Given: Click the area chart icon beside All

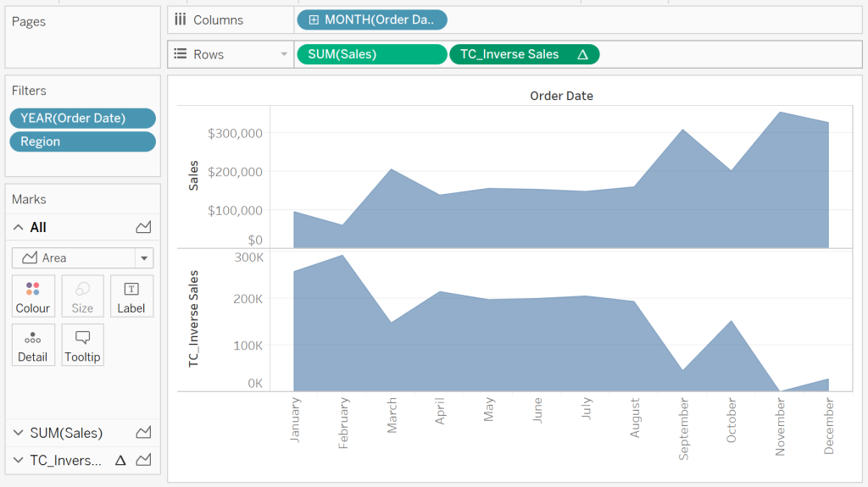Looking at the screenshot, I should (x=143, y=227).
